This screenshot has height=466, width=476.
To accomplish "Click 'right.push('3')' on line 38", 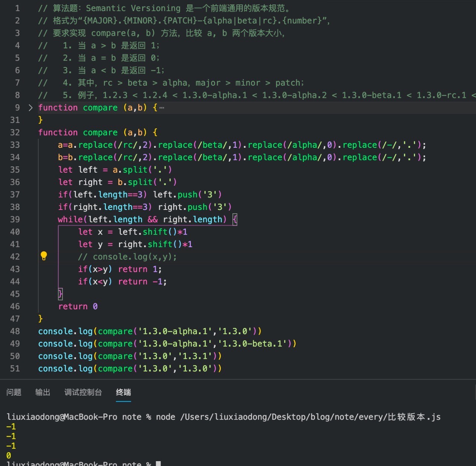I will coord(195,207).
